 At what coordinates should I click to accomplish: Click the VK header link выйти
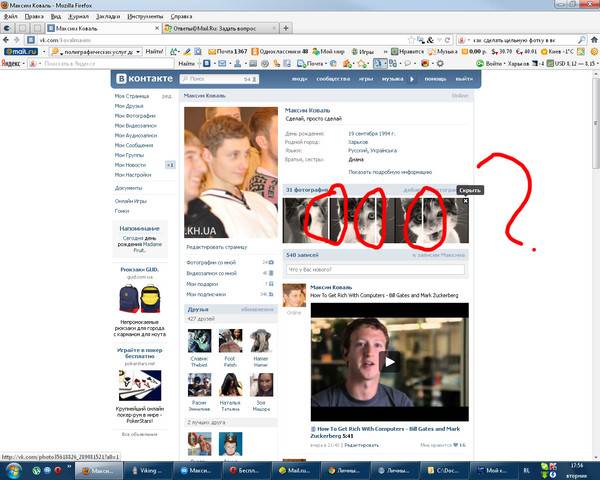463,78
